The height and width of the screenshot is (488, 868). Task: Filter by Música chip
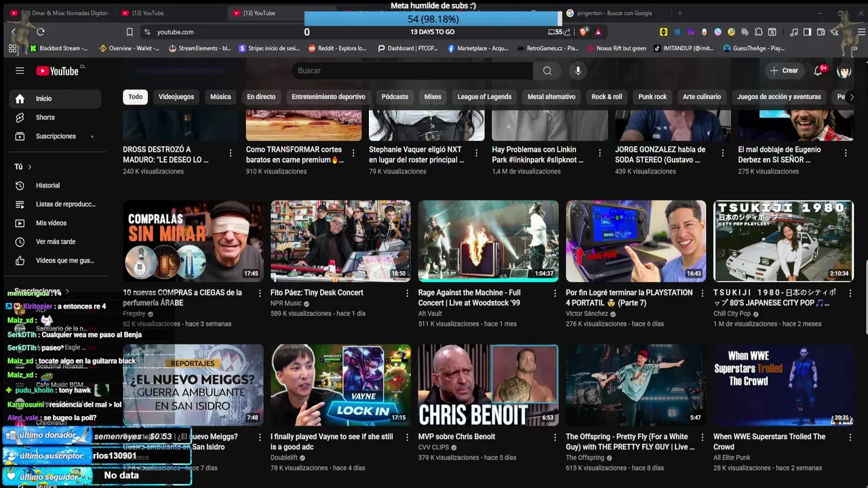[x=220, y=97]
